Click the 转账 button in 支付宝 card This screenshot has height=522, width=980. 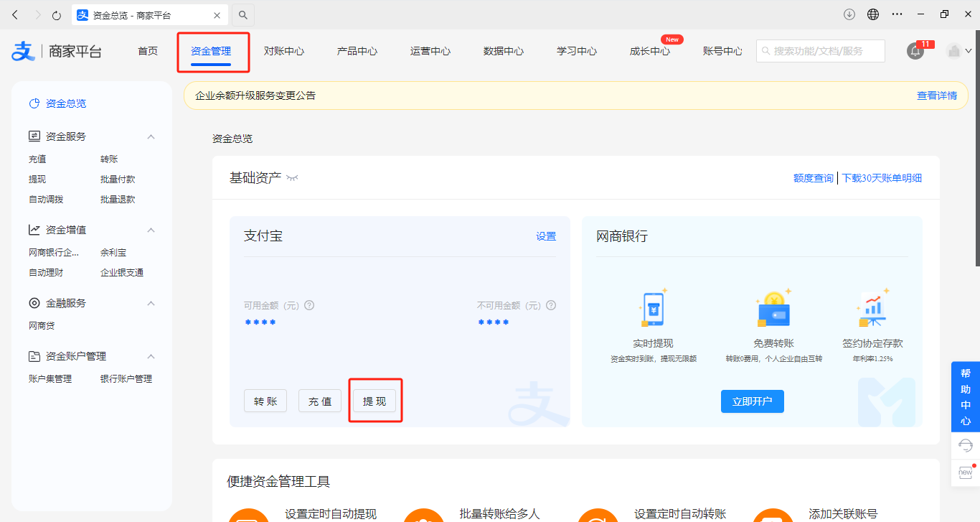tap(265, 401)
